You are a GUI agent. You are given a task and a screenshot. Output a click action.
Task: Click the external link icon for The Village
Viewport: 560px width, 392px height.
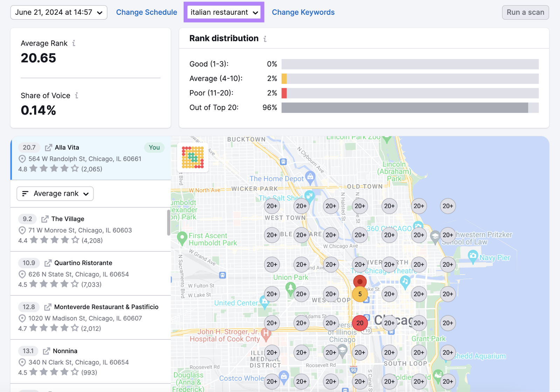(44, 219)
